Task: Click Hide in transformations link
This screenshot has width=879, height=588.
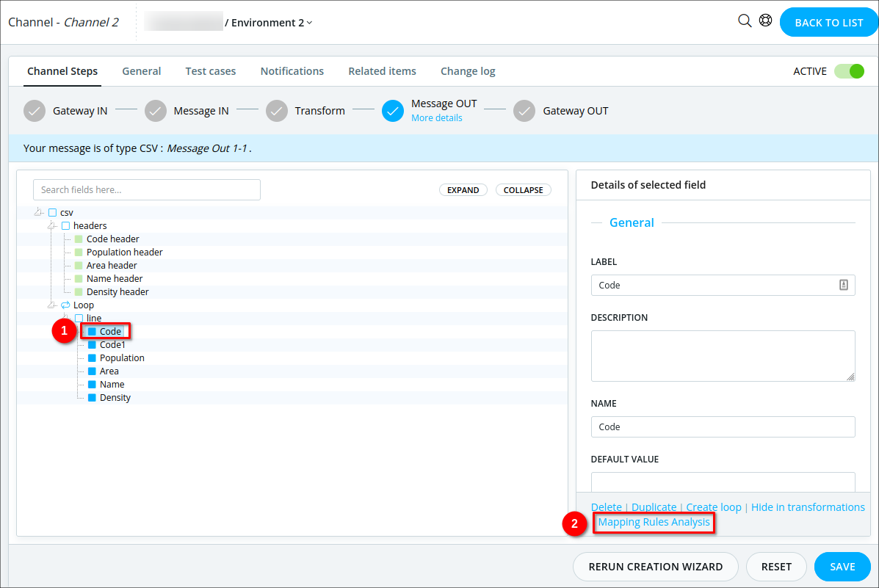Action: click(808, 507)
